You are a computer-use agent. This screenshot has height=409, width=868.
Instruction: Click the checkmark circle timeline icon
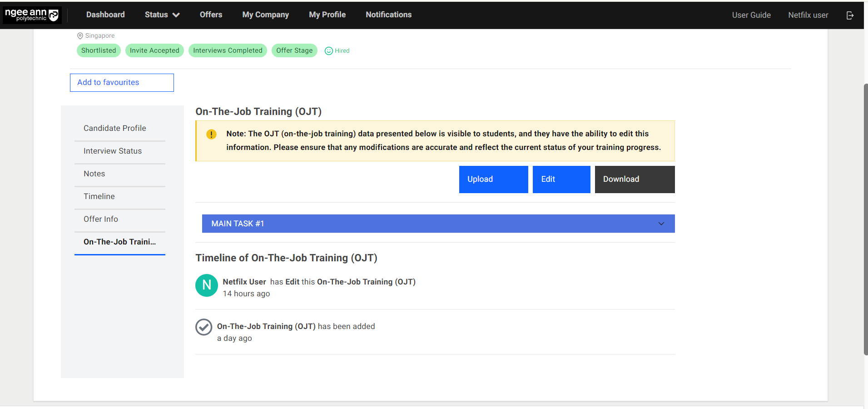[x=203, y=327]
